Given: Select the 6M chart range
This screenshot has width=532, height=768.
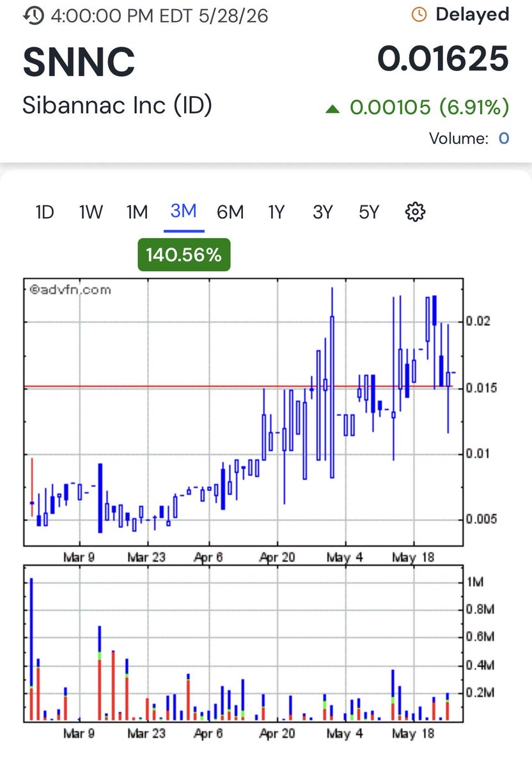Looking at the screenshot, I should (x=230, y=212).
